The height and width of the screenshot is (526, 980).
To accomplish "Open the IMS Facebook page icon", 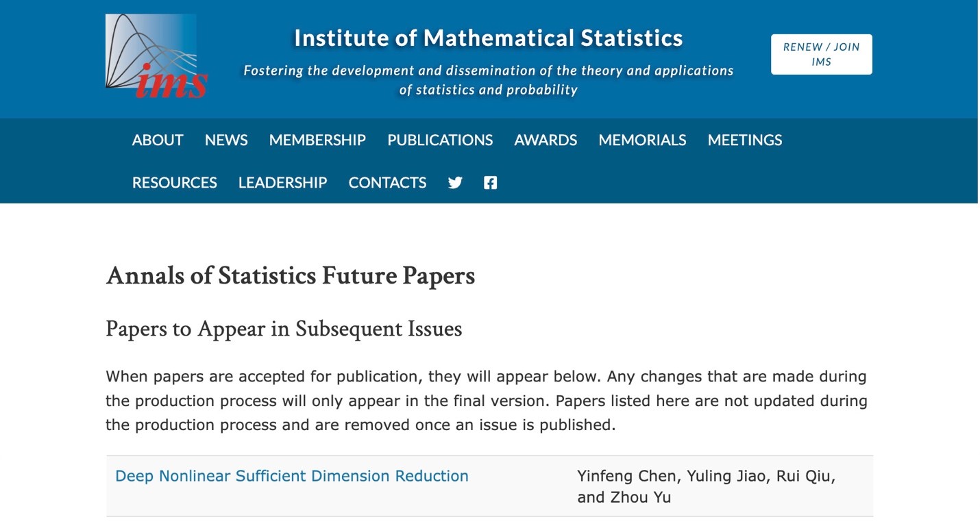I will pyautogui.click(x=490, y=183).
